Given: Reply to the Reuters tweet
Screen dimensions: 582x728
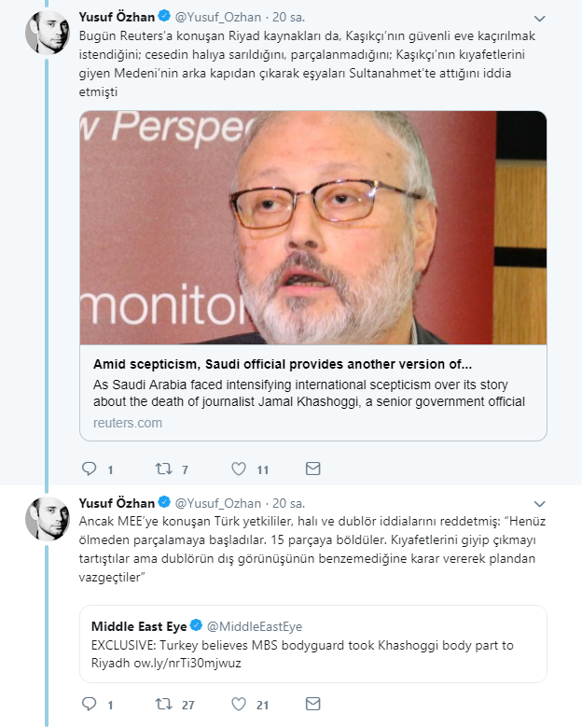Looking at the screenshot, I should click(90, 469).
